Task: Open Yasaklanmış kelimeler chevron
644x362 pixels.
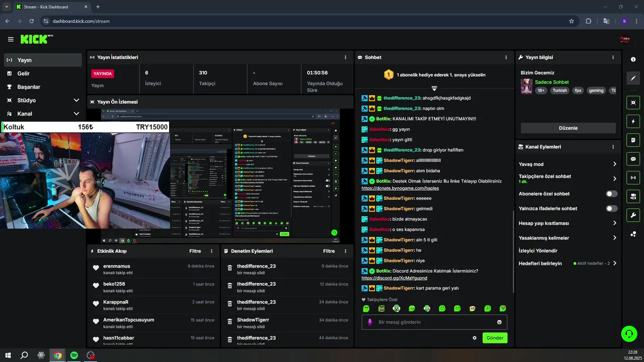Action: coord(615,238)
